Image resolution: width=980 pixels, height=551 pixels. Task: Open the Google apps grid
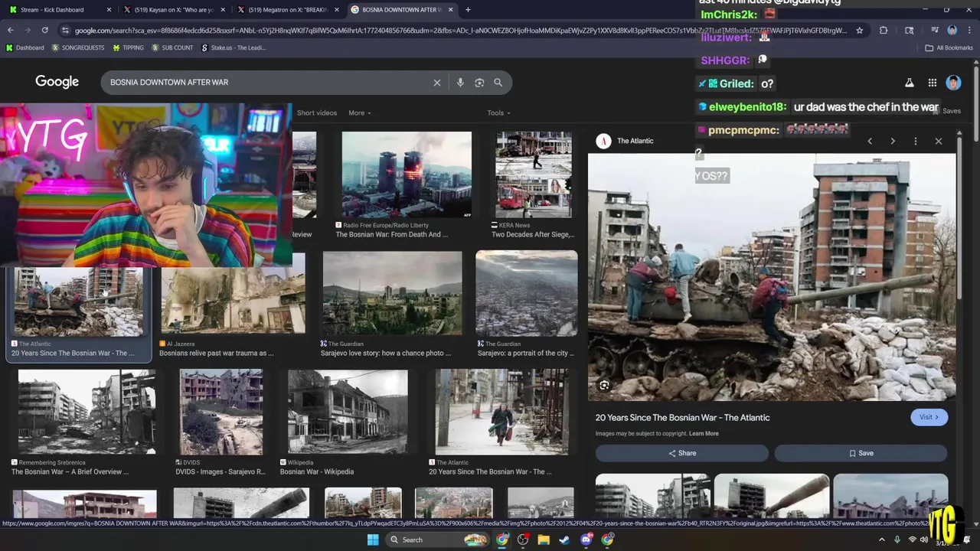click(933, 83)
